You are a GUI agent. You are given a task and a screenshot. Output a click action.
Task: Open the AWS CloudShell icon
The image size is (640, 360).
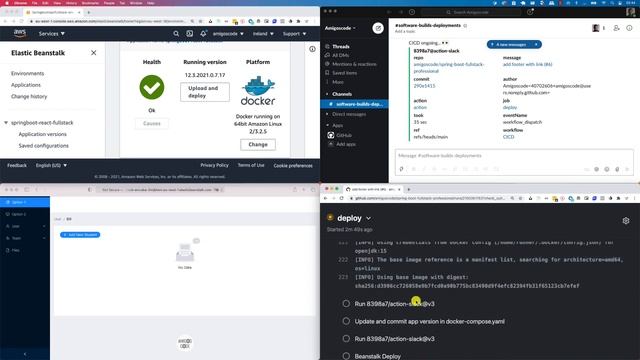tap(189, 33)
